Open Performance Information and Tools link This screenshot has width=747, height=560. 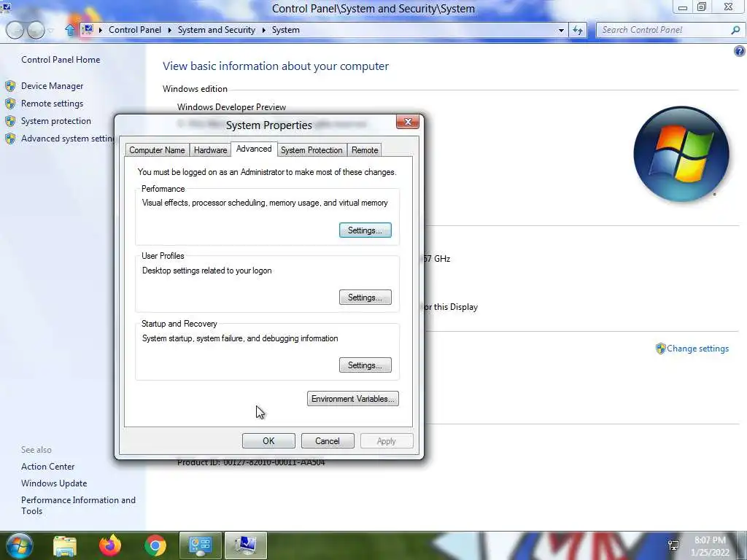point(78,505)
